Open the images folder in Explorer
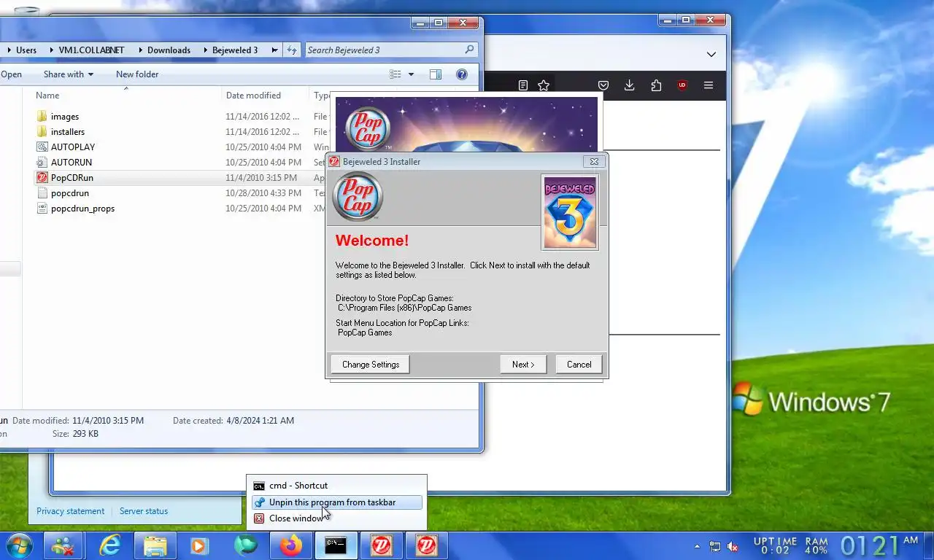Screen dimensions: 934x560 pos(65,117)
